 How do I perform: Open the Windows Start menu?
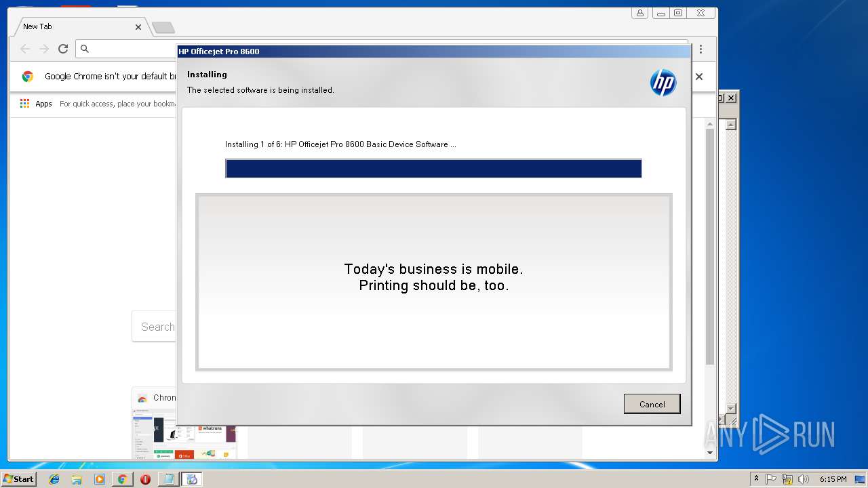pos(18,479)
